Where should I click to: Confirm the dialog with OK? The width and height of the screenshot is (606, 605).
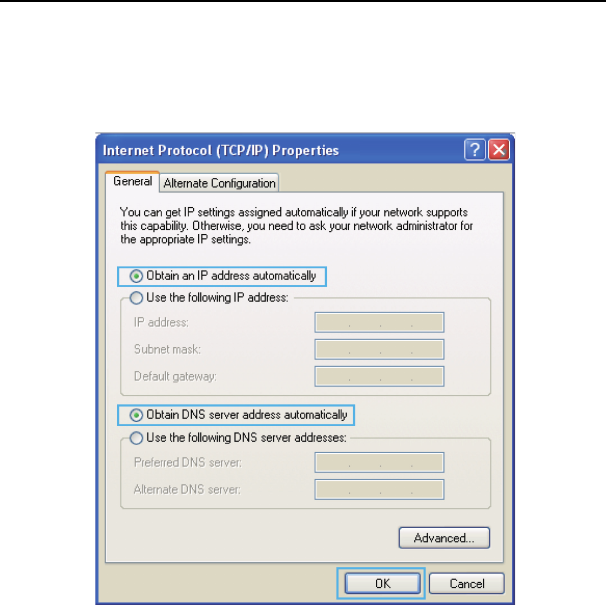382,583
